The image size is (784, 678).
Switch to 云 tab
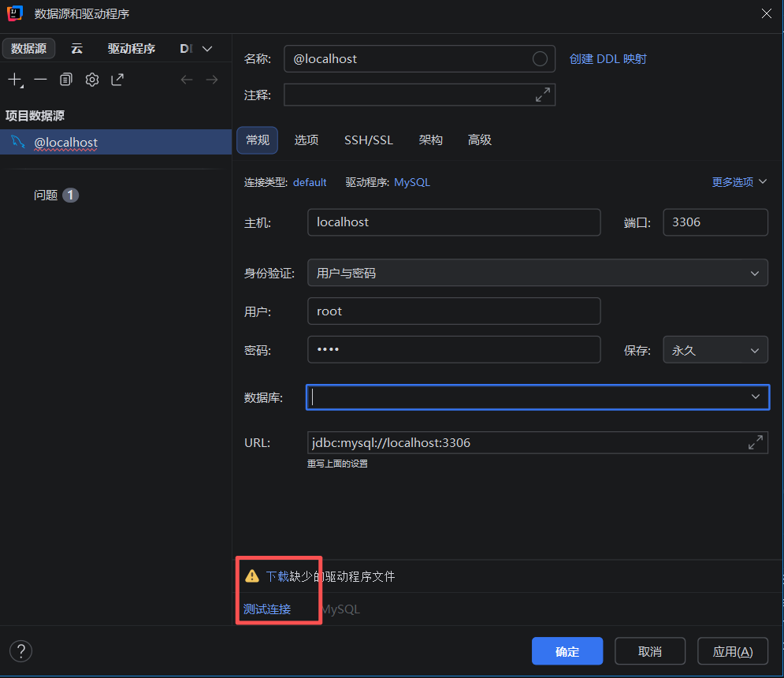tap(76, 49)
